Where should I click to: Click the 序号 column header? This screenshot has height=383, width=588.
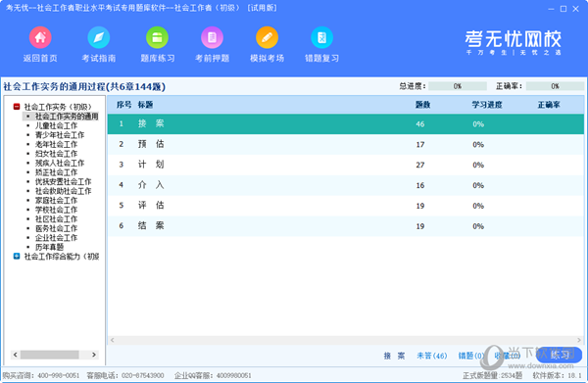pos(123,105)
